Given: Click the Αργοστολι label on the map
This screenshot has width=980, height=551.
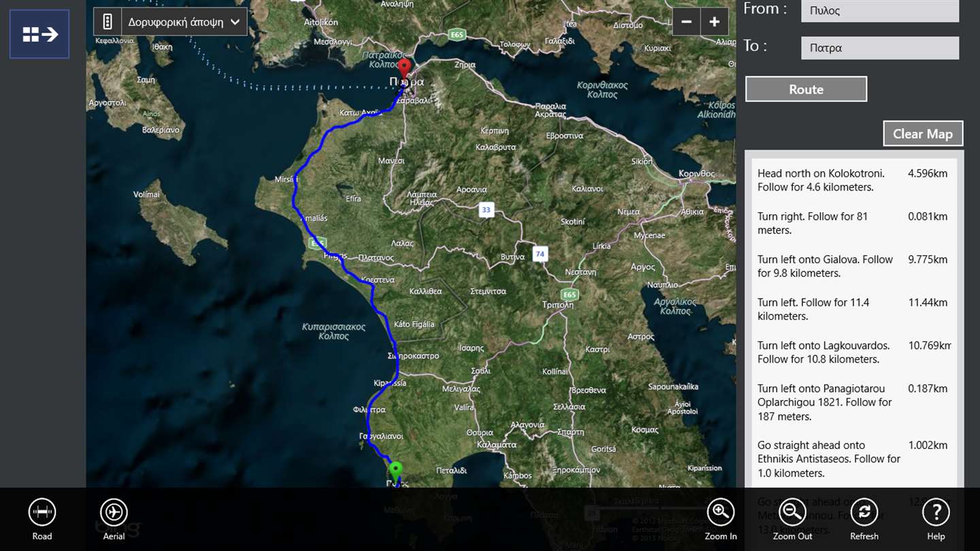Looking at the screenshot, I should pyautogui.click(x=108, y=103).
